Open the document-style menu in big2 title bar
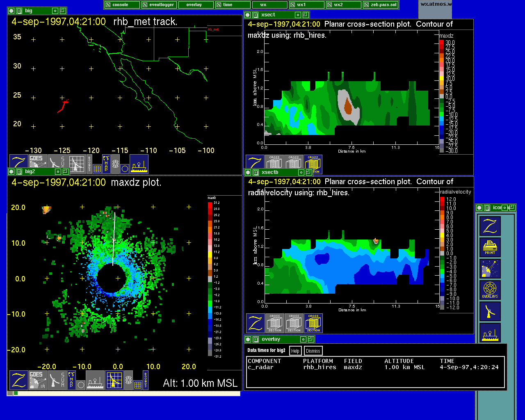Screen dimensions: 525x420 point(19,172)
